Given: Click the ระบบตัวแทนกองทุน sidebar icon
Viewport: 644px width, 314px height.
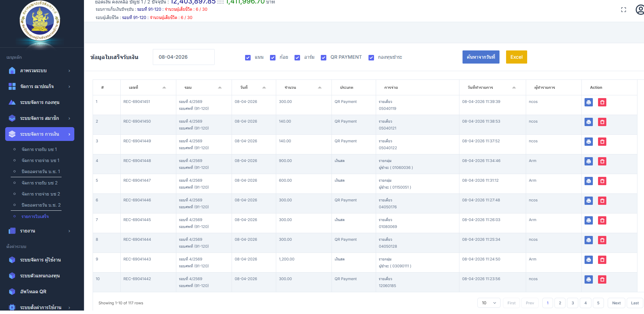Looking at the screenshot, I should tap(12, 276).
